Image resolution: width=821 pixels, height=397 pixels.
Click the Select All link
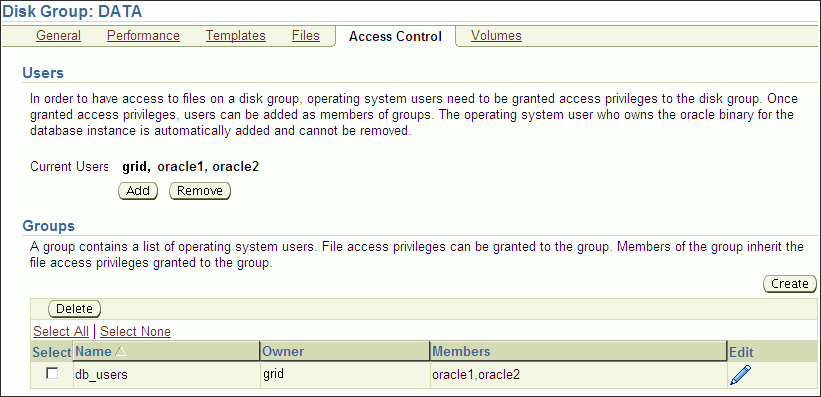(61, 332)
